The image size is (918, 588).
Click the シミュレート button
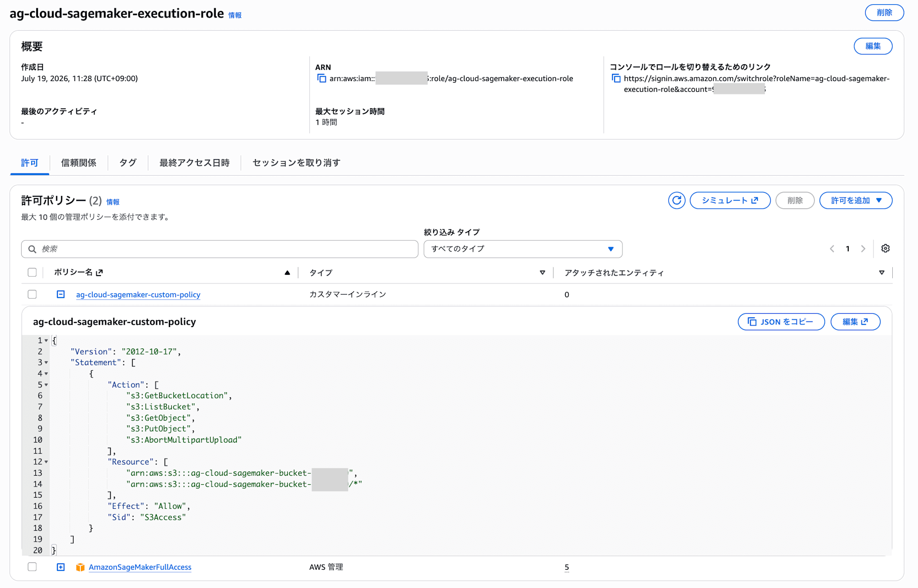coord(730,200)
